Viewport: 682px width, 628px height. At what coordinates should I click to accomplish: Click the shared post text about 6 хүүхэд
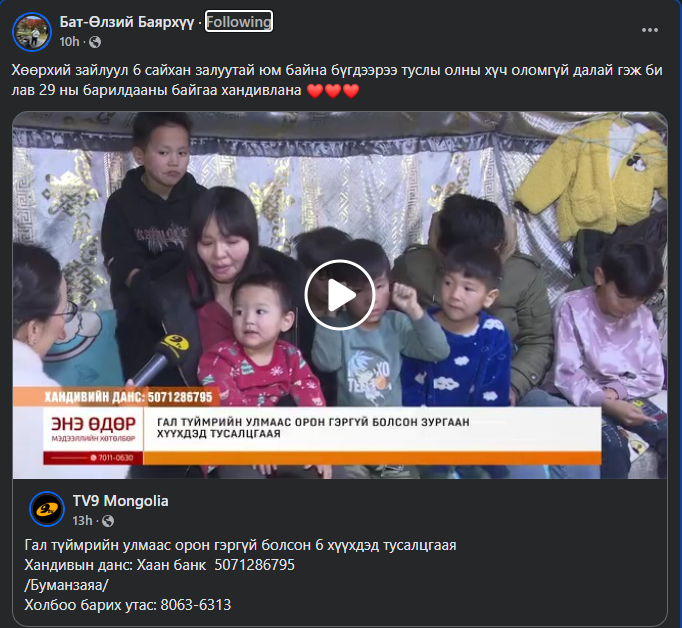241,545
